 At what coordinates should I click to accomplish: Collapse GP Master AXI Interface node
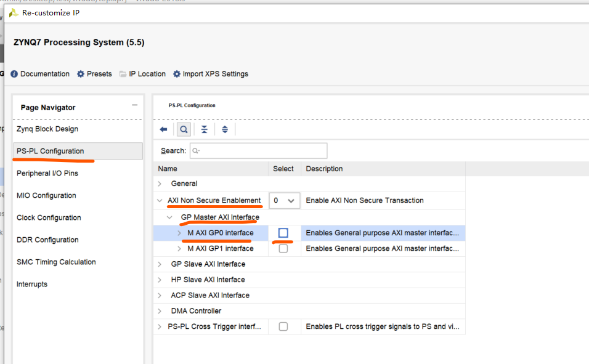pos(170,217)
